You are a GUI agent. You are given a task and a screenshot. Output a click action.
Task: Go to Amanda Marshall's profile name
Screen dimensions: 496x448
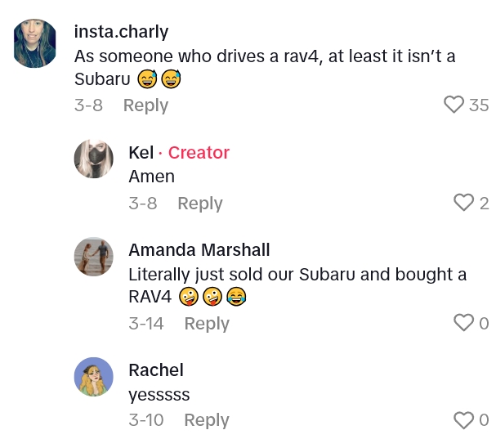click(199, 250)
